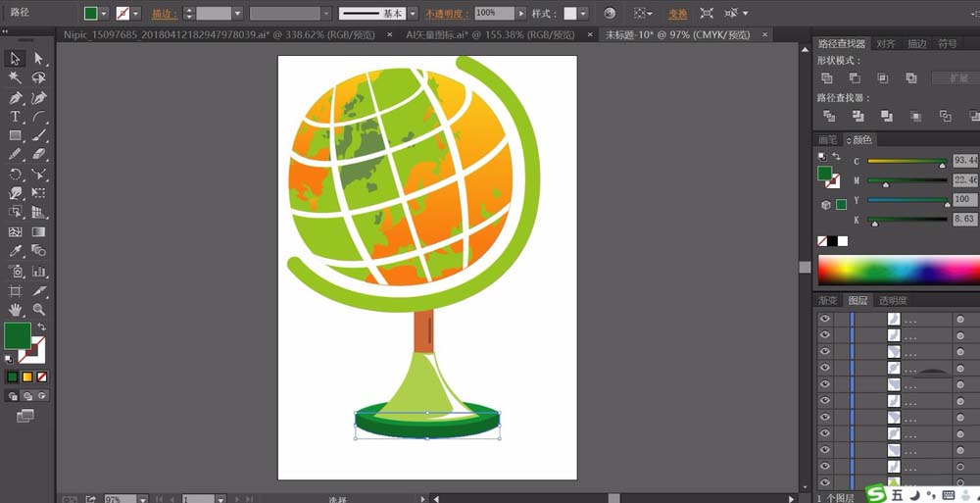
Task: Click the 变换 link in control bar
Action: (x=677, y=14)
